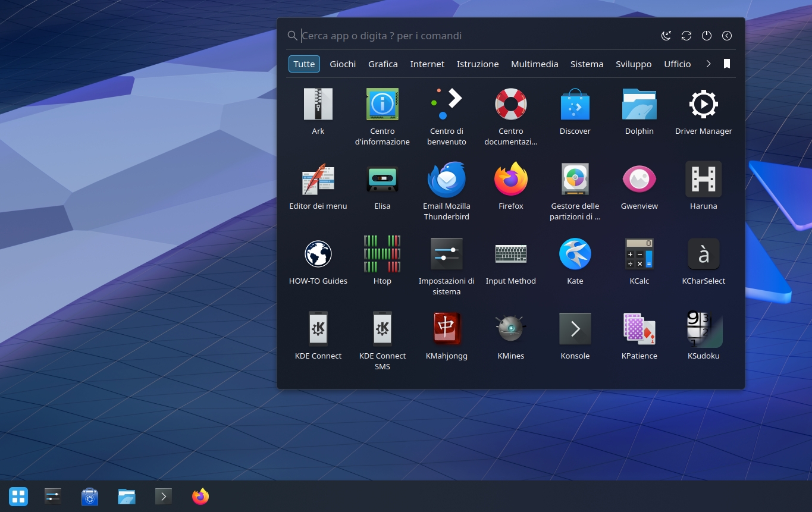Open KPatience card game
This screenshot has height=512, width=812.
[x=639, y=337]
